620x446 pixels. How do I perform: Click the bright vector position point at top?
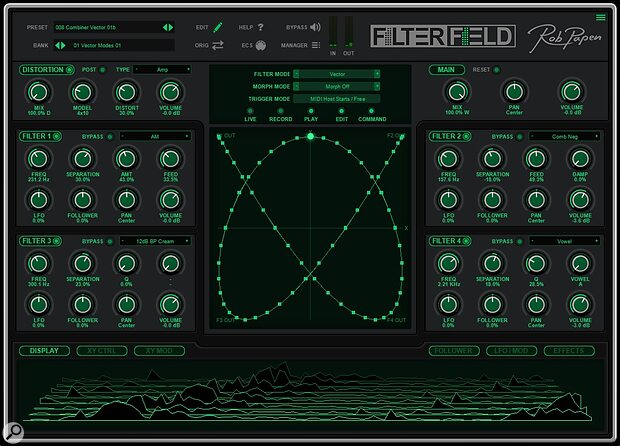[310, 136]
